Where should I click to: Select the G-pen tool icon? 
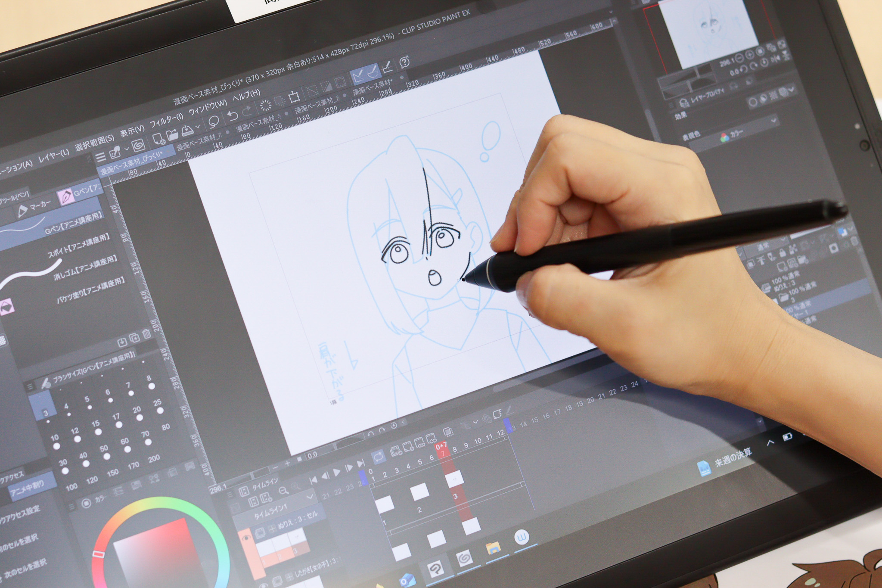tap(66, 196)
